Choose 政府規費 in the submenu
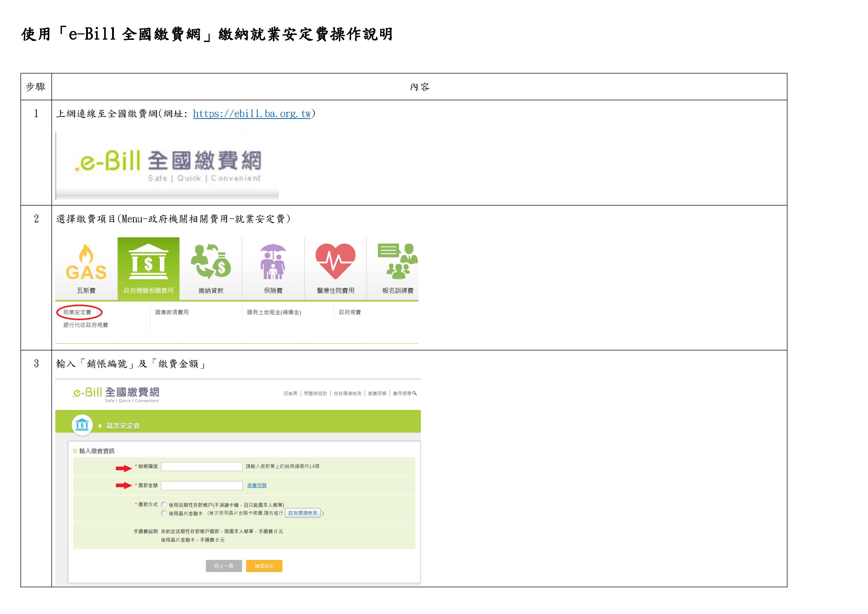868x614 pixels. 350,312
